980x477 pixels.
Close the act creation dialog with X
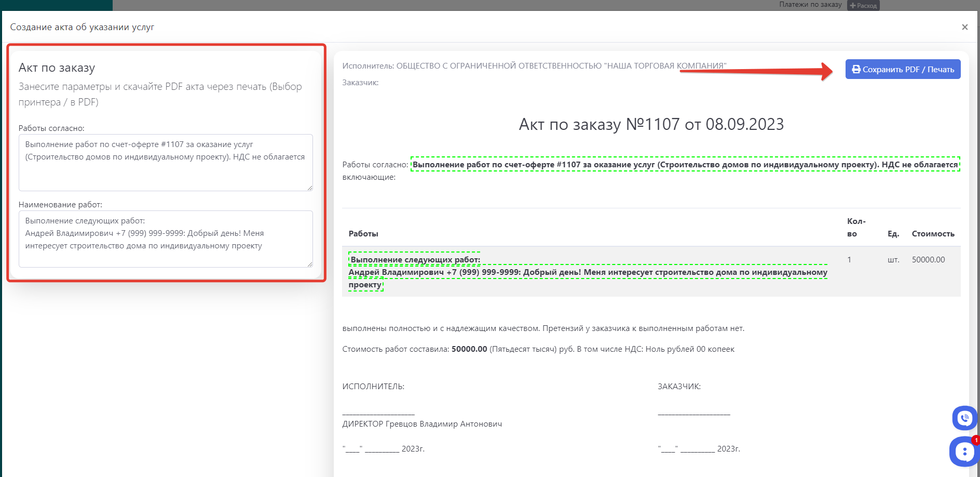(x=964, y=27)
